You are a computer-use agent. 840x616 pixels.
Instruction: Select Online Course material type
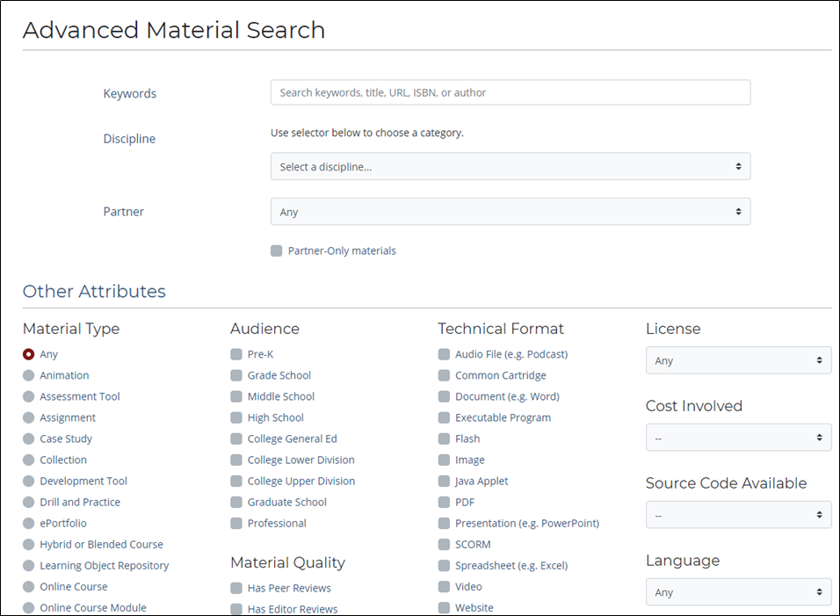29,586
